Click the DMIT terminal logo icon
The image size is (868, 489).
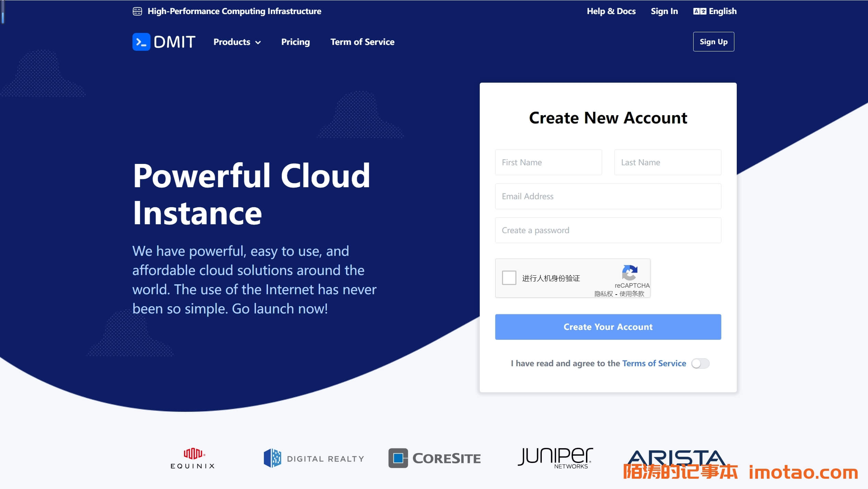[x=141, y=42]
